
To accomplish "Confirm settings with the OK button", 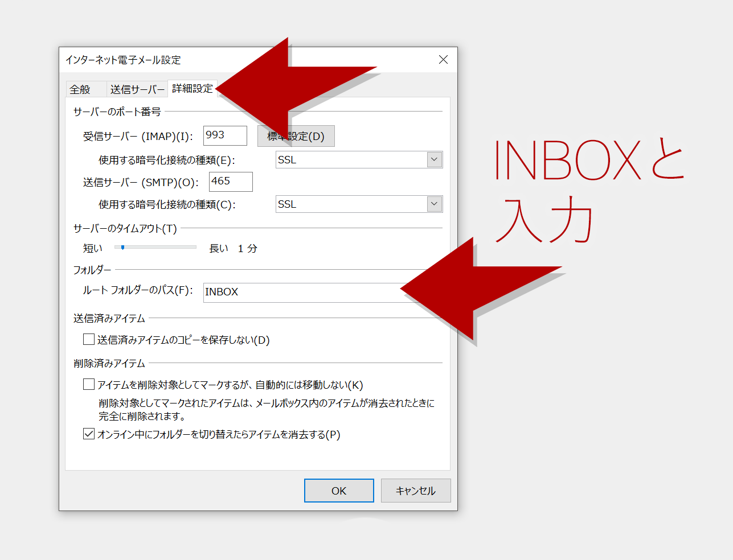I will (339, 491).
